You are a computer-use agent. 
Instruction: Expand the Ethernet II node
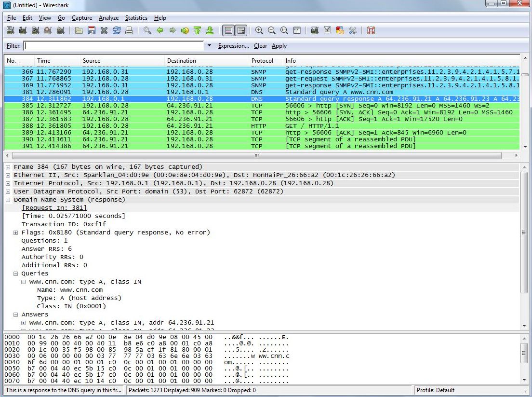point(8,175)
